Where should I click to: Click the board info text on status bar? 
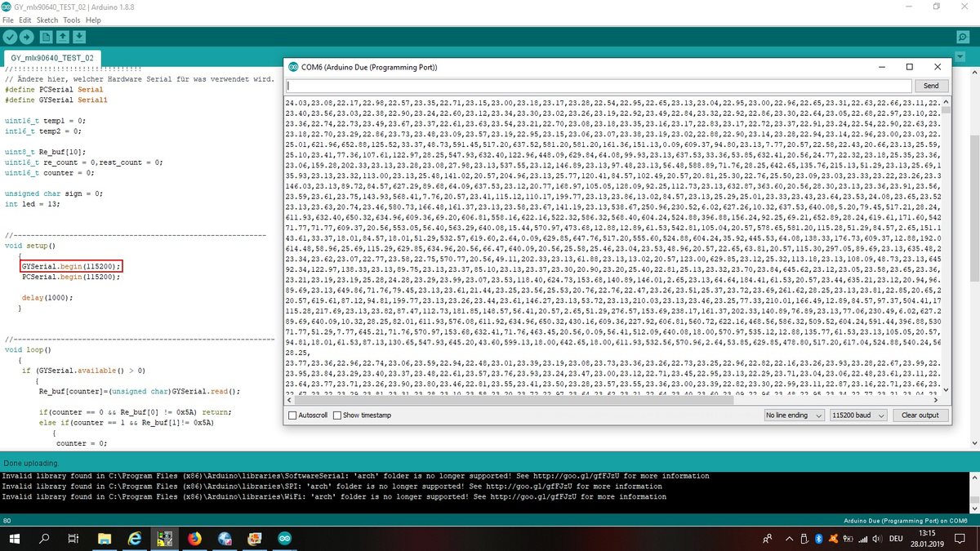(905, 521)
